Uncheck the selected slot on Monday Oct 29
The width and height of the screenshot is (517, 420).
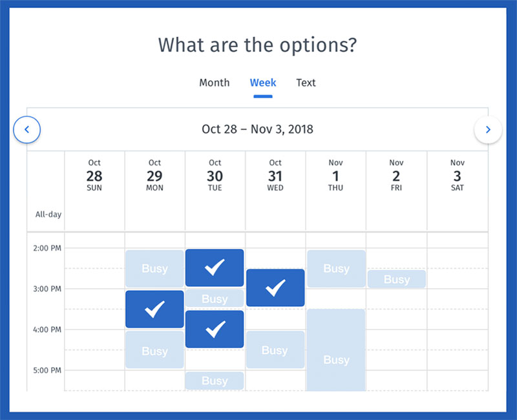(154, 310)
